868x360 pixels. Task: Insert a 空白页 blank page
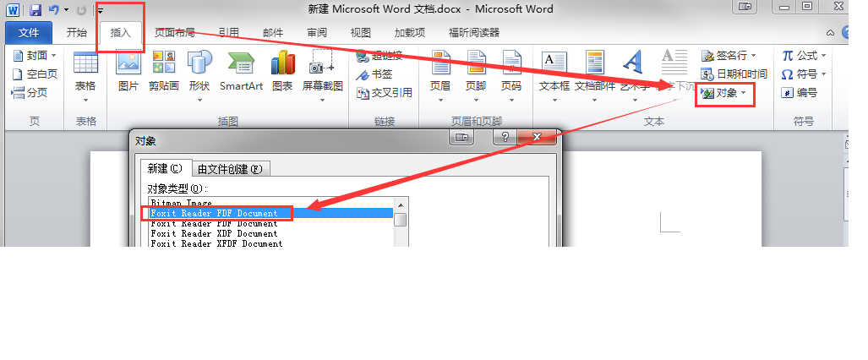[35, 74]
